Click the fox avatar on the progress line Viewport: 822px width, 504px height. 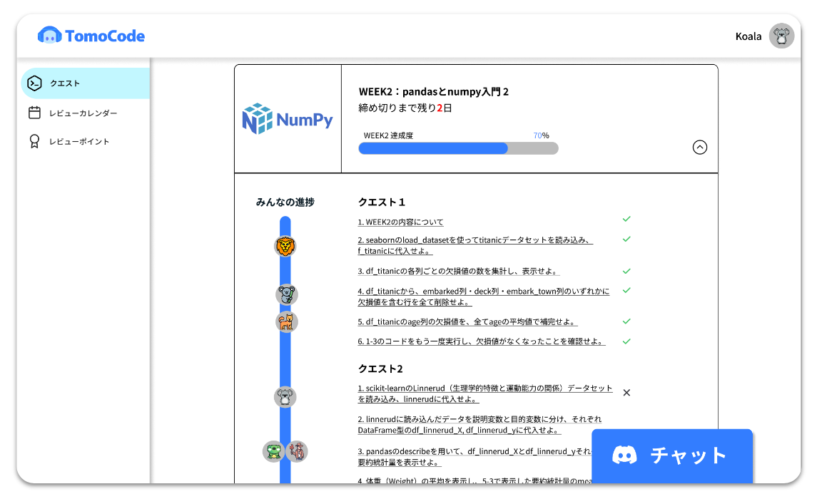[x=286, y=322]
